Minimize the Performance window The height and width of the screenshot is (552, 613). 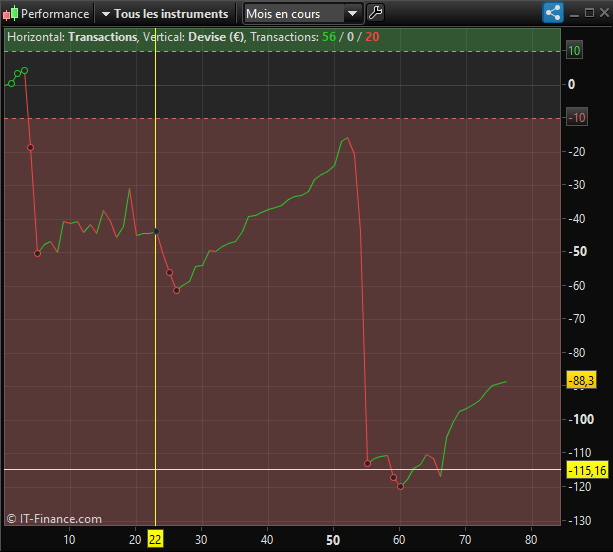[574, 14]
